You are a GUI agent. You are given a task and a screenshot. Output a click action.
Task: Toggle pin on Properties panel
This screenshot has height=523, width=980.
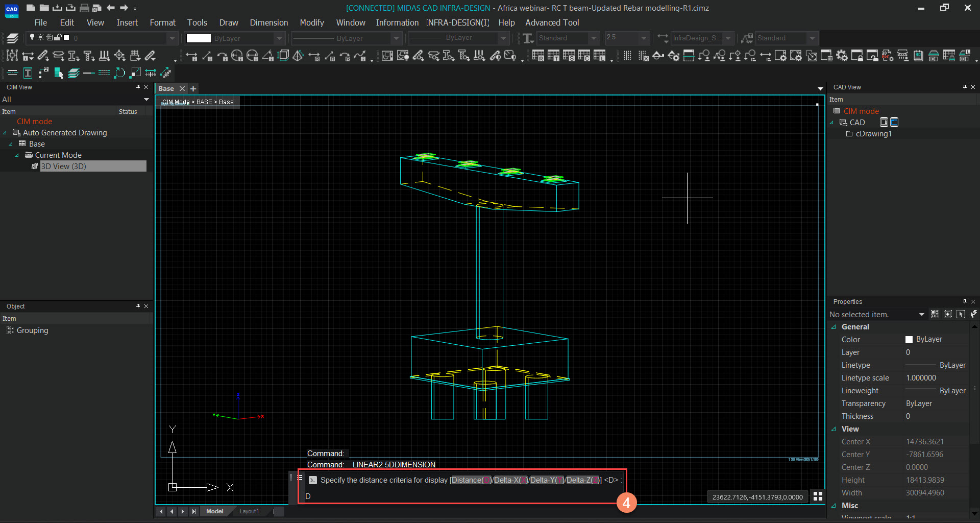point(965,301)
